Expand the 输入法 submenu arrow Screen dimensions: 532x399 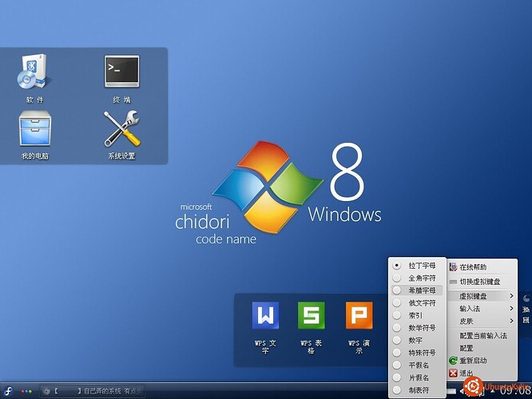point(511,309)
